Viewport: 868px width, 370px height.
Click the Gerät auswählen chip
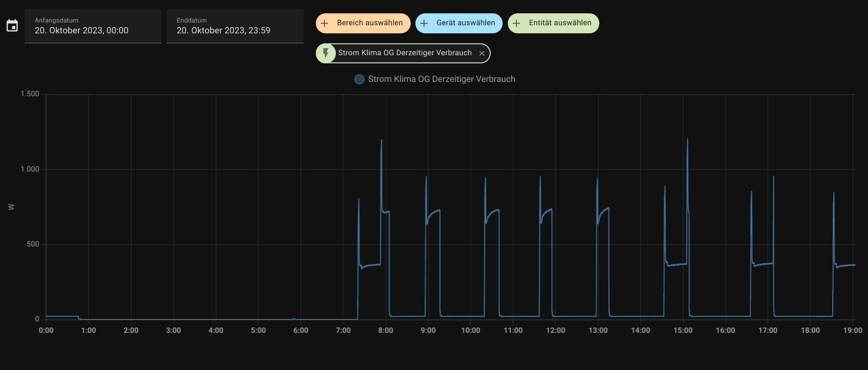(x=459, y=23)
